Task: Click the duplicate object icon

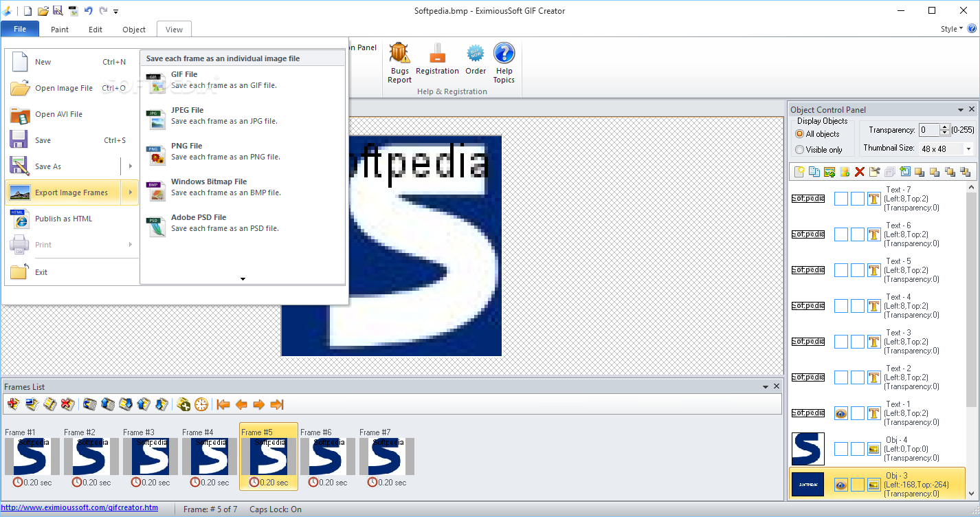Action: (x=814, y=172)
